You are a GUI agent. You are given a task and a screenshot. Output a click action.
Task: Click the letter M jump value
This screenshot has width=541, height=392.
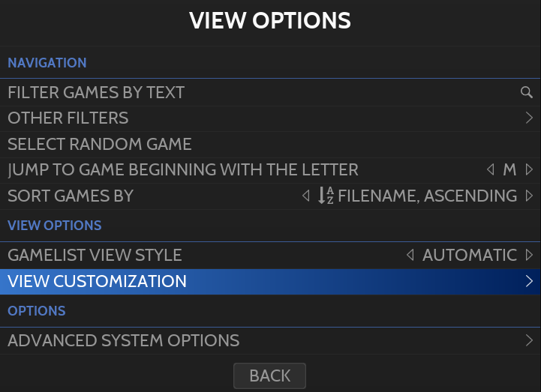tap(509, 169)
